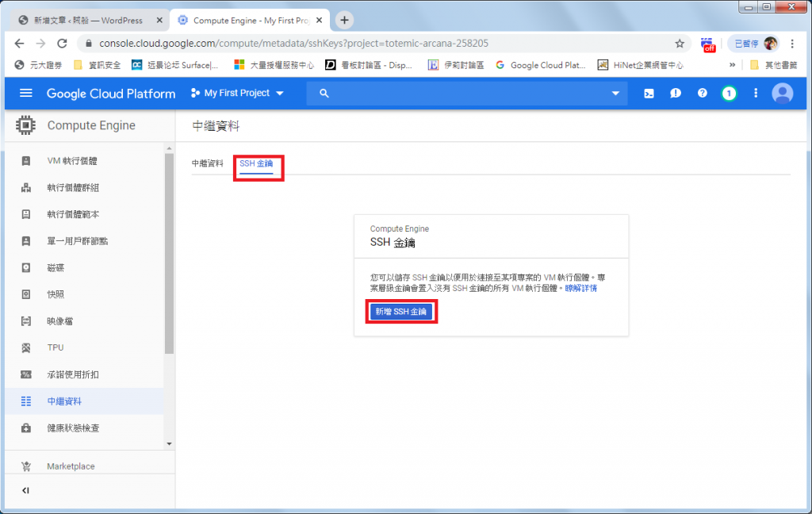
Task: Open the help question mark icon
Action: tap(703, 94)
